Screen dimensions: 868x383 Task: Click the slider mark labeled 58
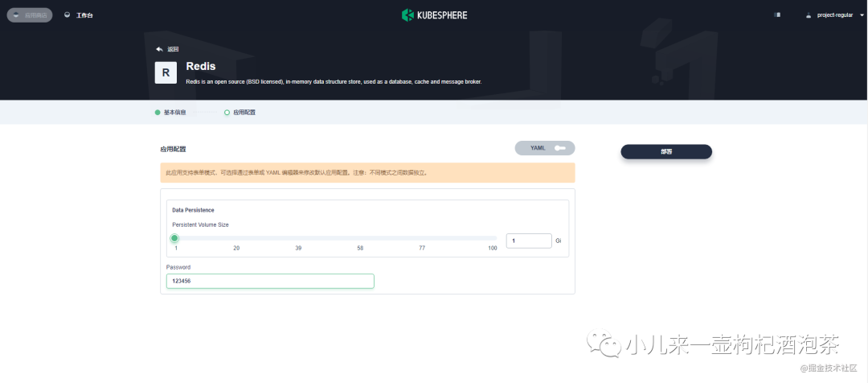pyautogui.click(x=360, y=248)
